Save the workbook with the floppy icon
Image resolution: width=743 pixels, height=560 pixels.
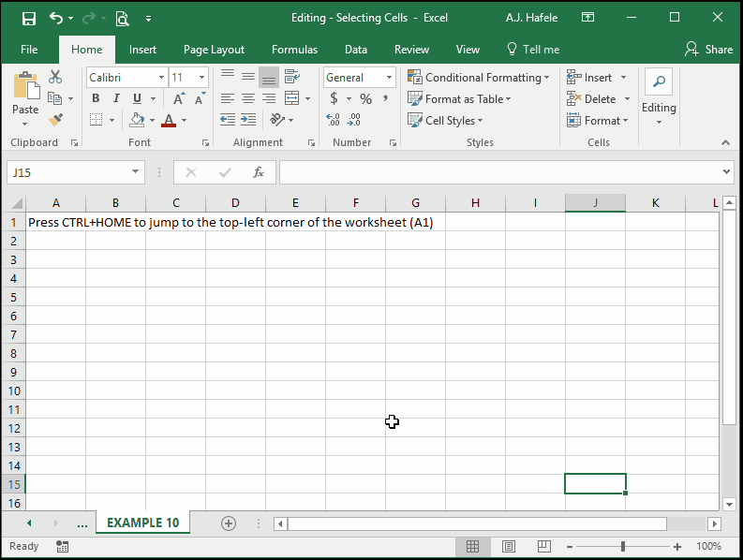coord(29,19)
